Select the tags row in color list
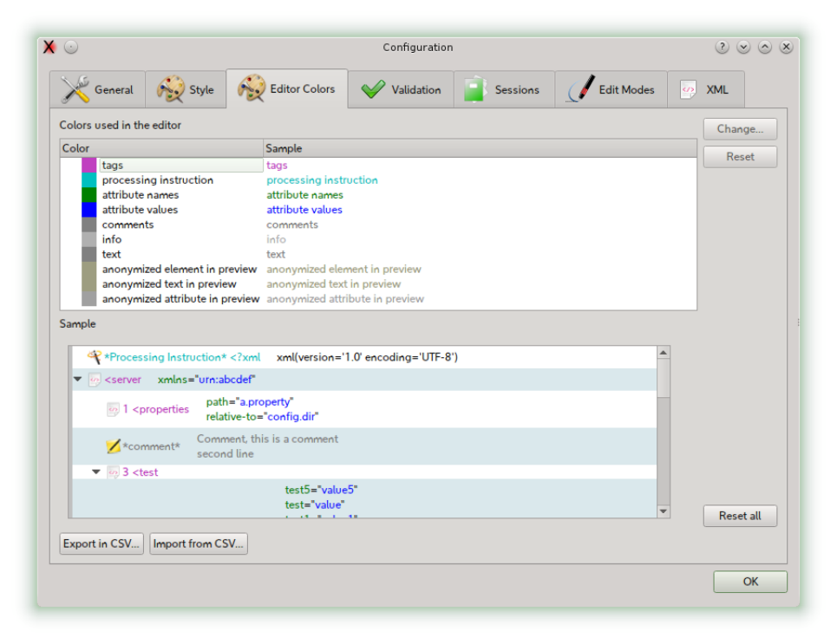This screenshot has height=644, width=837. [378, 165]
